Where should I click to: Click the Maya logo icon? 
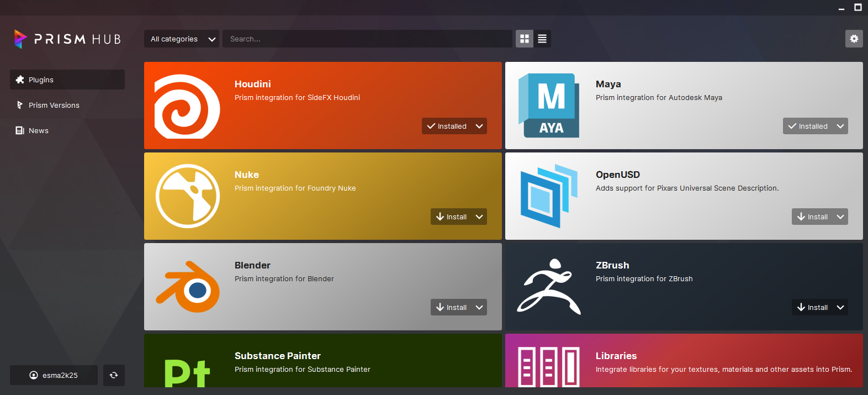point(549,106)
